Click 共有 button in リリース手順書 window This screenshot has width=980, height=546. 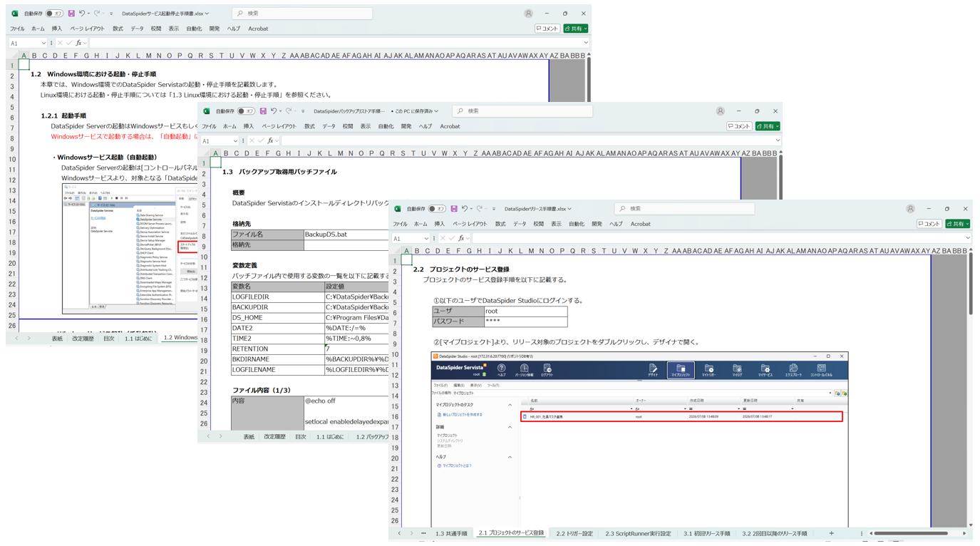point(957,224)
